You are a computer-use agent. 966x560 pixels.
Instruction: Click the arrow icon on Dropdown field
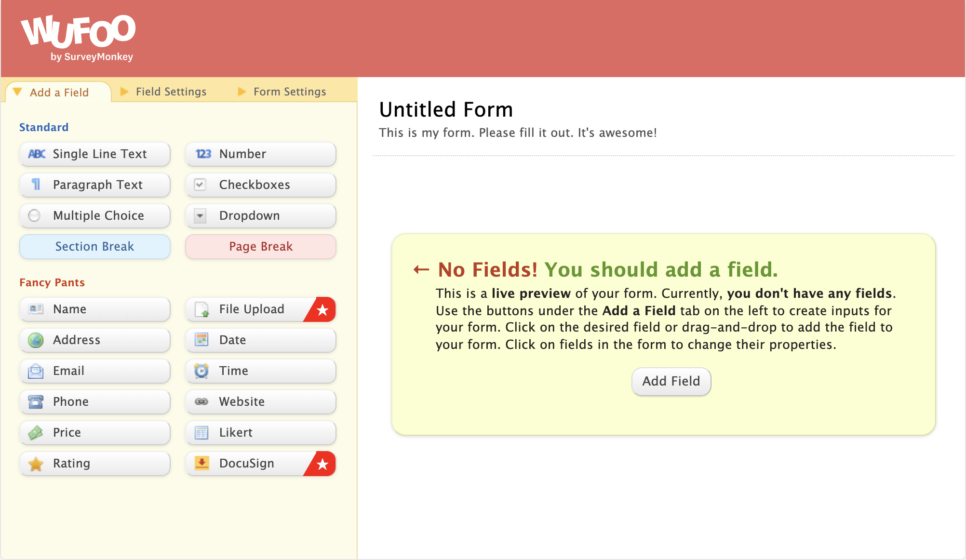point(200,215)
